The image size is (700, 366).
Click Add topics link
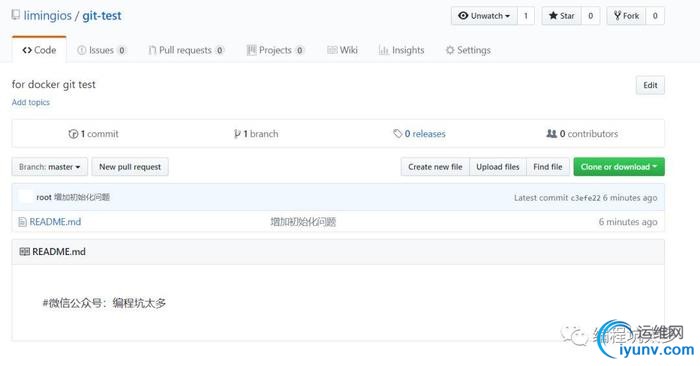(x=31, y=102)
